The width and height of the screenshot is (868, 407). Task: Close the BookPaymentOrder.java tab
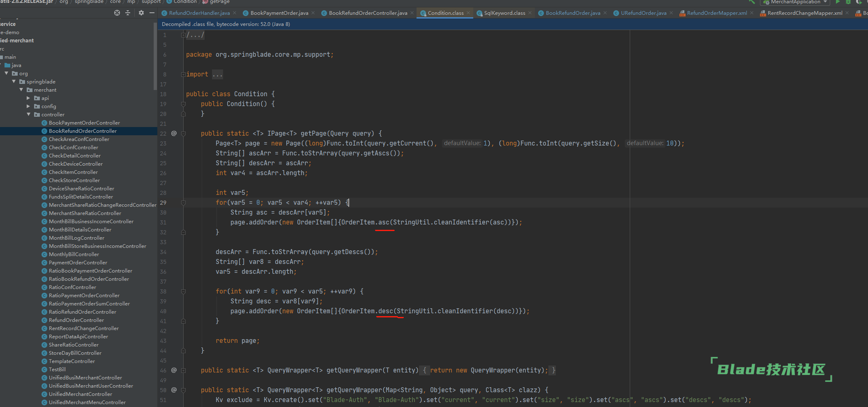point(313,13)
